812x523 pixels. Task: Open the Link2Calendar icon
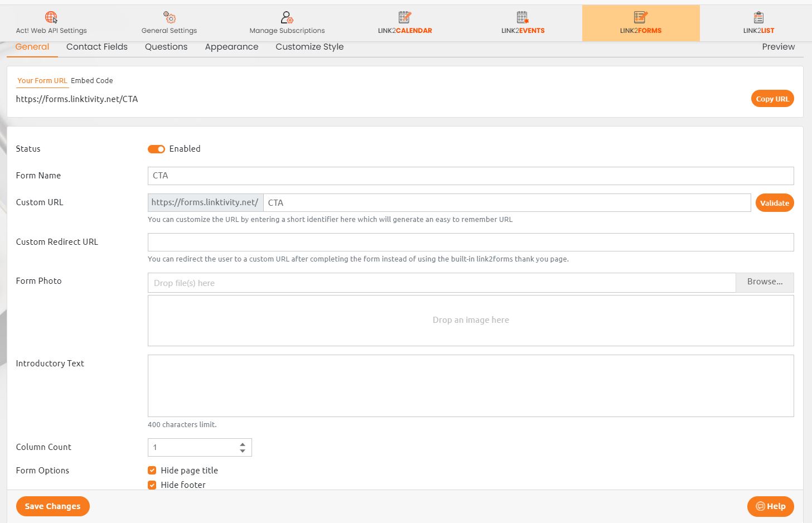pos(405,17)
